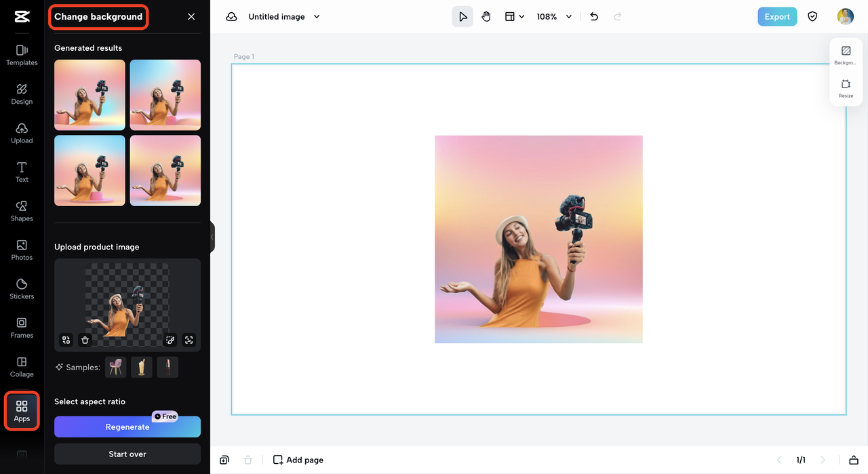868x474 pixels.
Task: Open the Background tool on right panel
Action: 846,56
